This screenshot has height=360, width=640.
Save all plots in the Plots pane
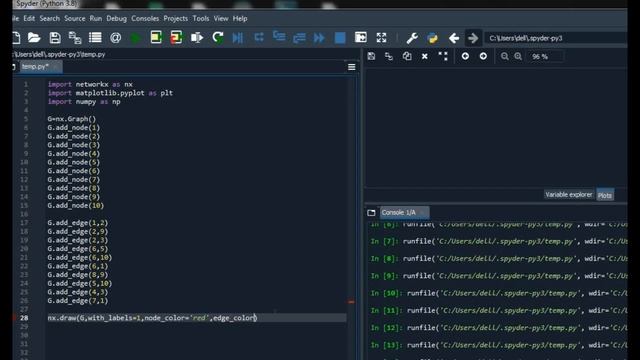click(389, 56)
